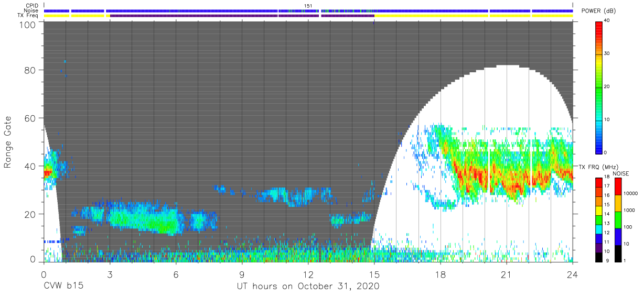Click the Range Gate tick label '60'
The width and height of the screenshot is (644, 297).
point(31,118)
